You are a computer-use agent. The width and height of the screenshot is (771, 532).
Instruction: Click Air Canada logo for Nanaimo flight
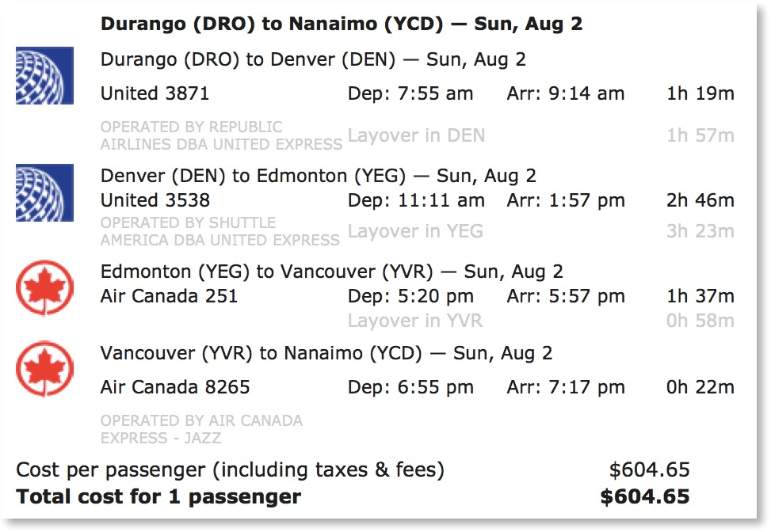coord(45,369)
